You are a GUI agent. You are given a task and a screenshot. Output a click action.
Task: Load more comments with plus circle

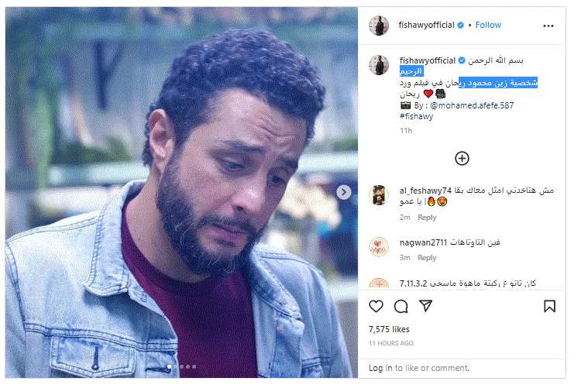click(462, 158)
